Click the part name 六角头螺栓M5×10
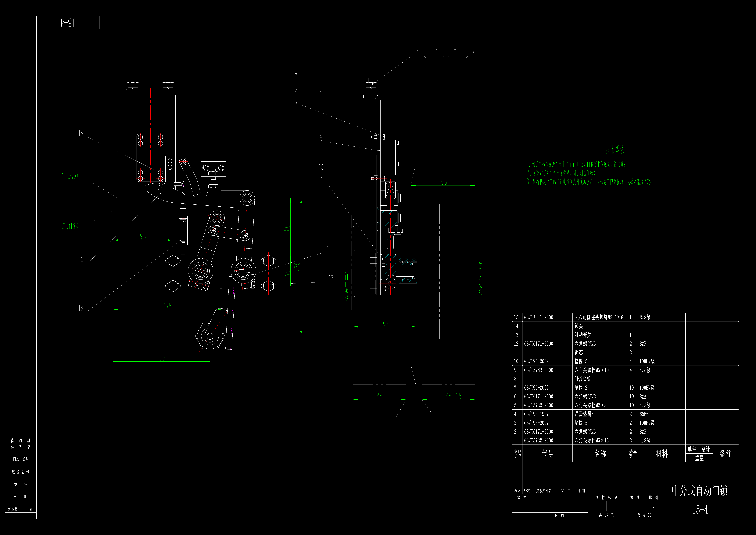Screen dimensions: 756x535 (x=591, y=370)
